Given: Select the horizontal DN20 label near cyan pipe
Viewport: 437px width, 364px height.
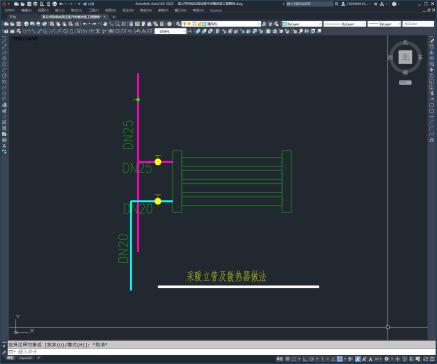Looking at the screenshot, I should tap(138, 209).
